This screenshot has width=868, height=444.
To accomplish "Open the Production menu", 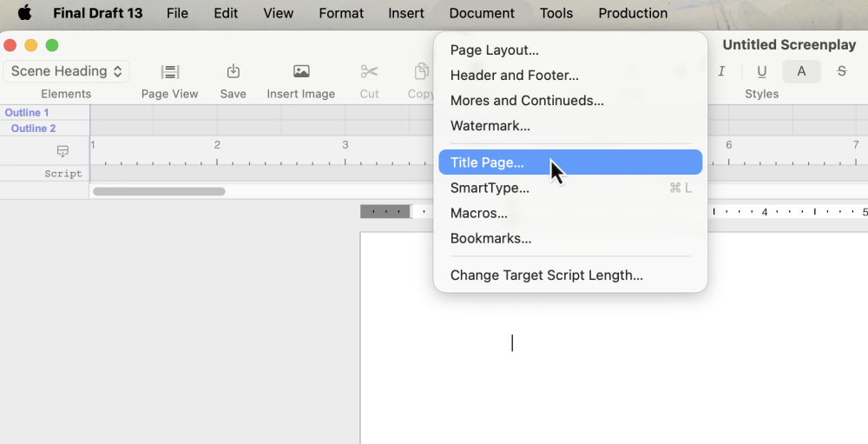I will pos(633,13).
